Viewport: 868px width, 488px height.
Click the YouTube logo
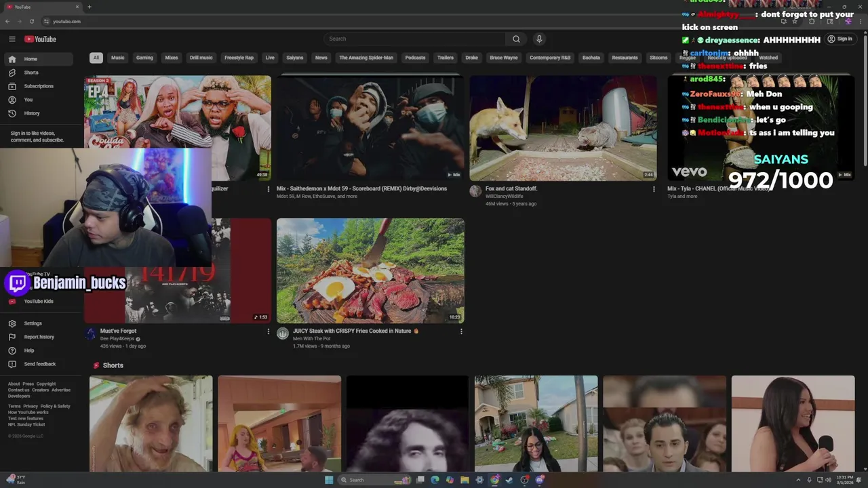[40, 39]
